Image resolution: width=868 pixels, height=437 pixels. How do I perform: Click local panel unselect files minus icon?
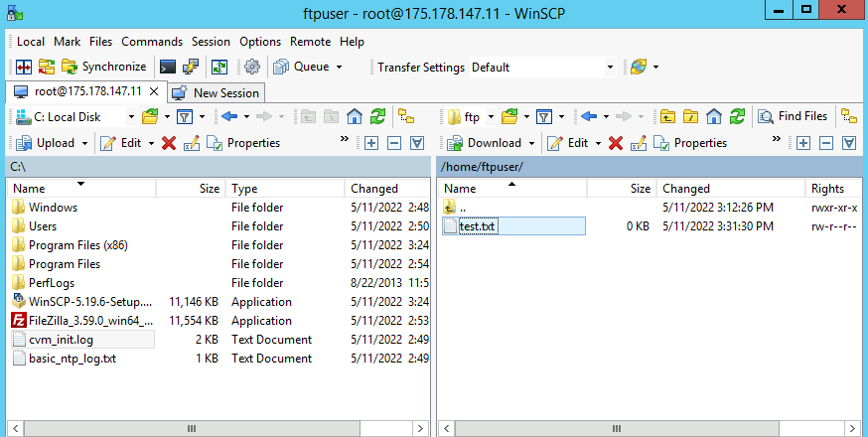(394, 143)
